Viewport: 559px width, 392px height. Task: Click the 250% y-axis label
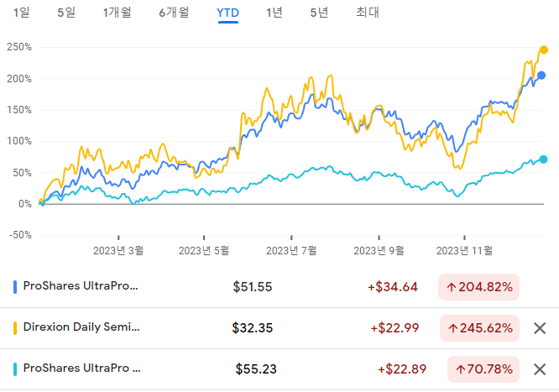[x=19, y=47]
